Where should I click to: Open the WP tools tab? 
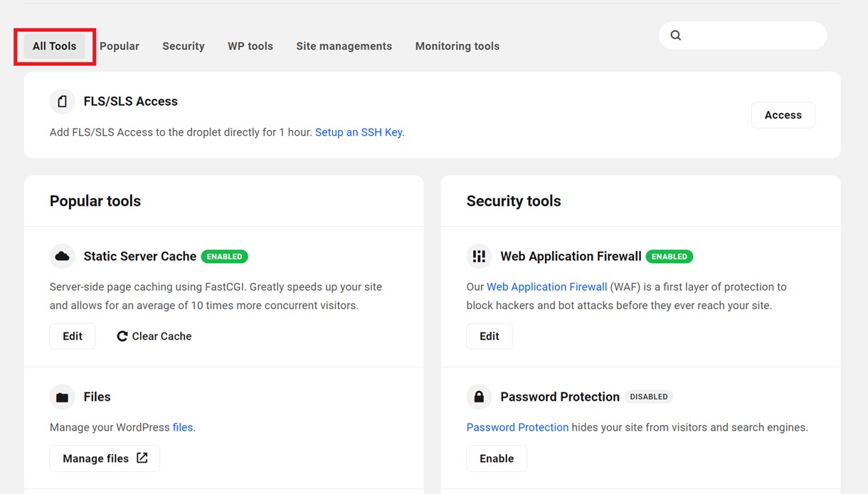point(250,45)
